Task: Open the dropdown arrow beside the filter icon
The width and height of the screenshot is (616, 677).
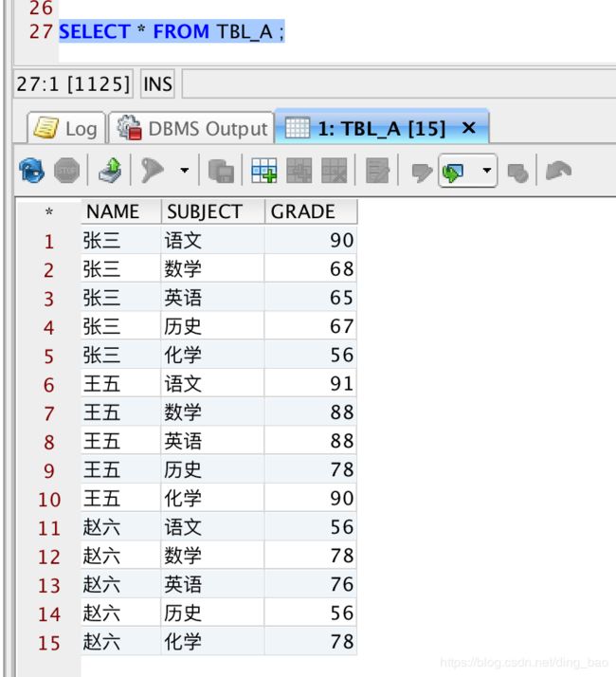Action: [184, 171]
